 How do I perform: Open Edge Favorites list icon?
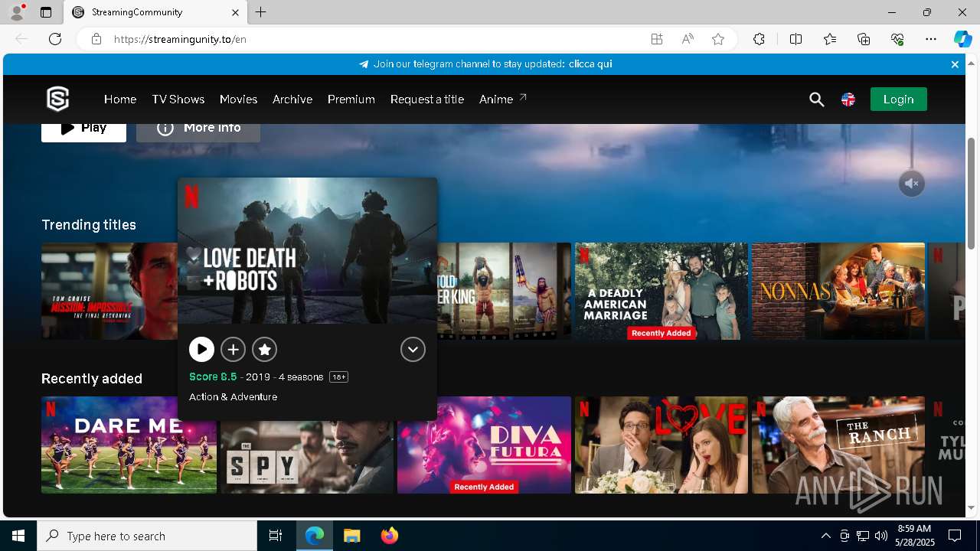click(830, 39)
